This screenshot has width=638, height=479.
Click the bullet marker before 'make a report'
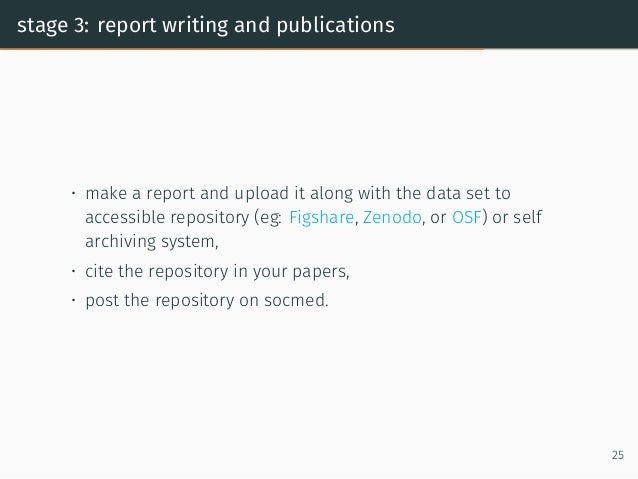tap(74, 193)
